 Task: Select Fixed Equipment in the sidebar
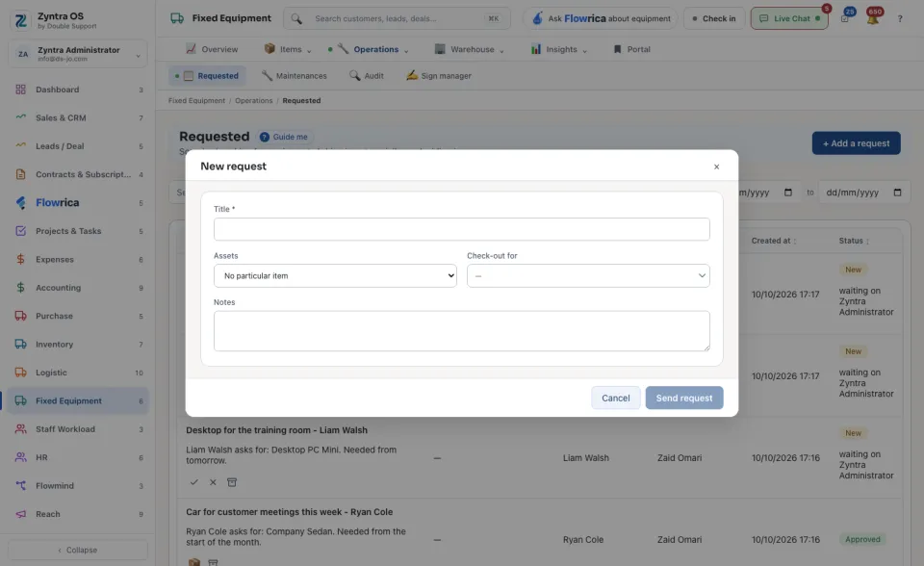78,400
